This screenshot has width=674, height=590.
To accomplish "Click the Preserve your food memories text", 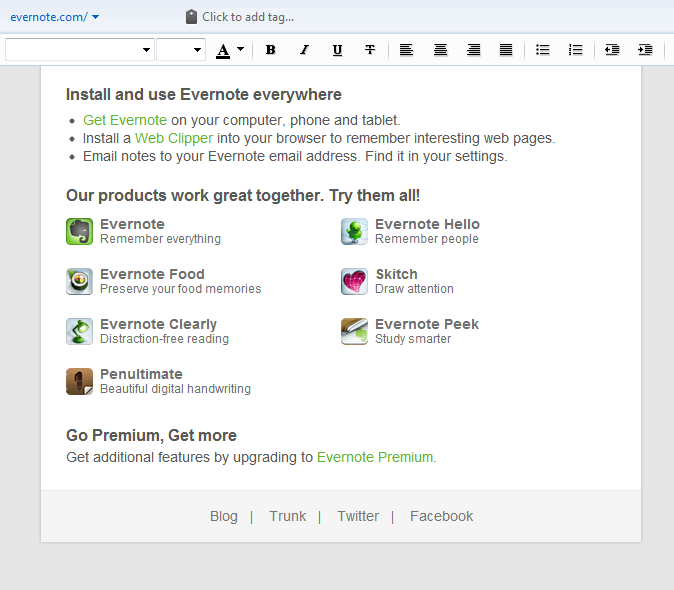I will click(x=181, y=289).
